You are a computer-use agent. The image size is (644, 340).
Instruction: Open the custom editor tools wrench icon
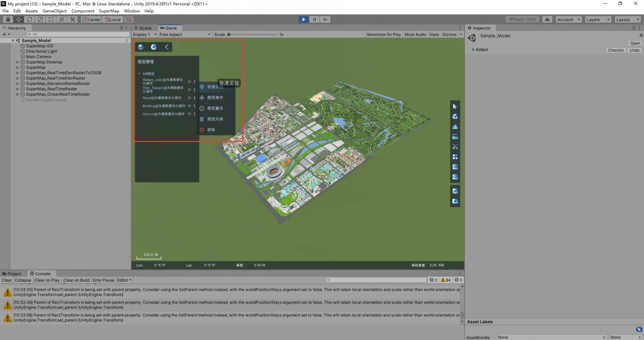73,19
